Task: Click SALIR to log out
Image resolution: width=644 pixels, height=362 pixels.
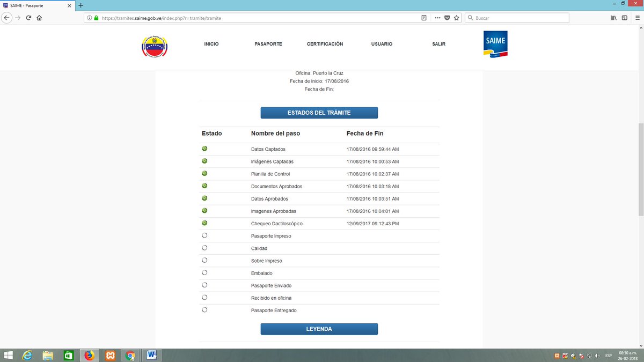Action: [x=438, y=44]
